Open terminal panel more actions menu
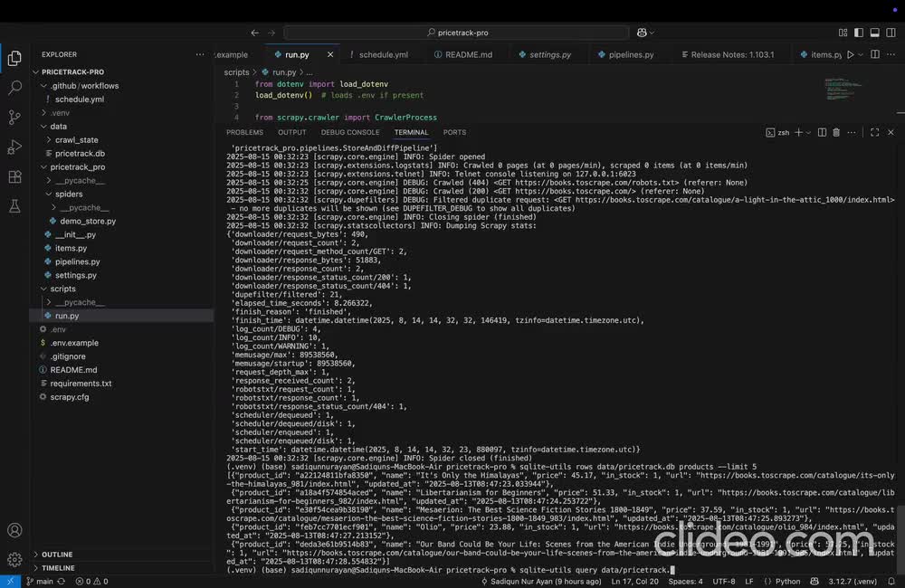This screenshot has width=905, height=588. pos(852,133)
